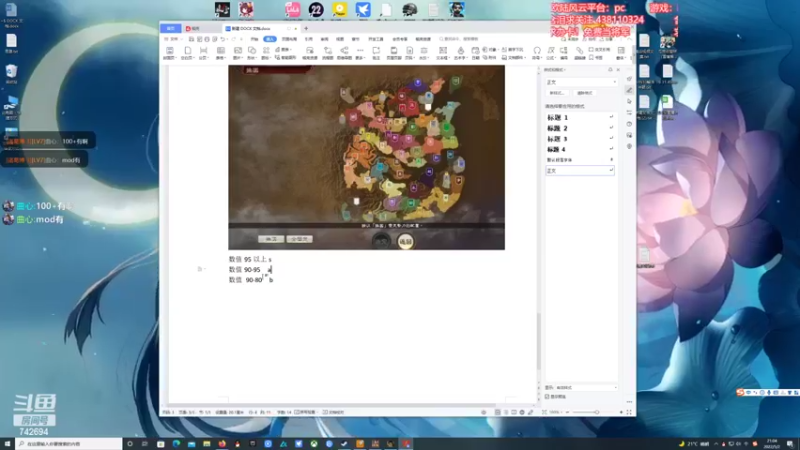Apply the Heading 3 style
The width and height of the screenshot is (800, 450).
[580, 139]
